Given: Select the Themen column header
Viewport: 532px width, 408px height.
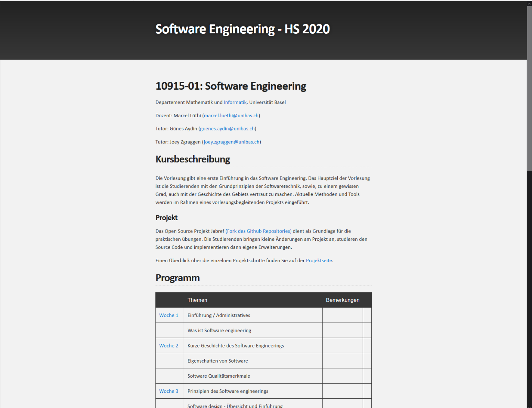Looking at the screenshot, I should [x=197, y=300].
